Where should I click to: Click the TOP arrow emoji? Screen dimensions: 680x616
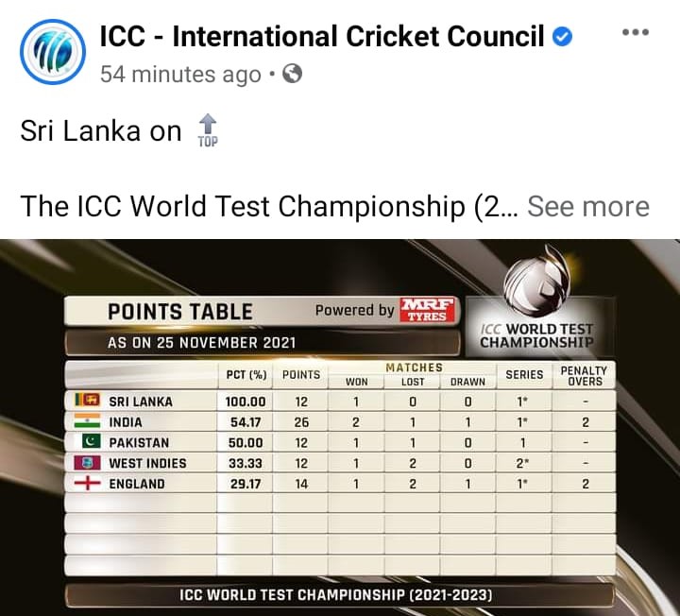click(x=208, y=130)
